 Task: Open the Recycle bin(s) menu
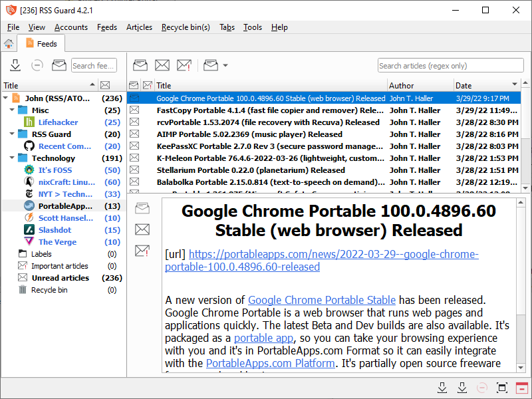tap(186, 27)
